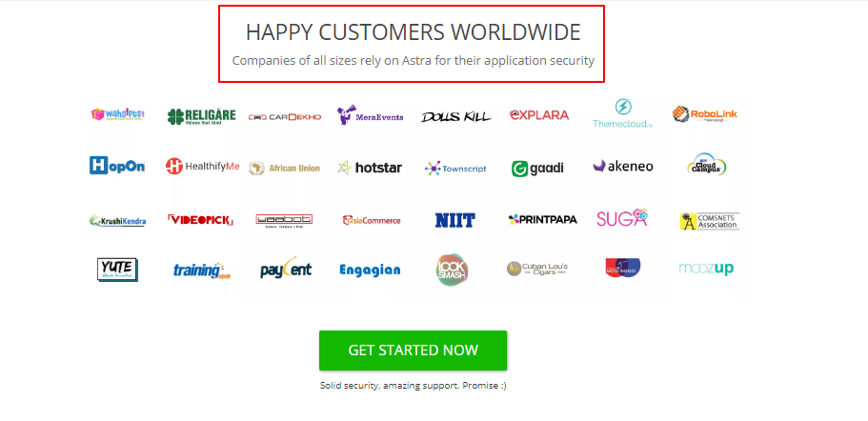Select the HealthifyMe logo
The image size is (868, 421).
(203, 166)
